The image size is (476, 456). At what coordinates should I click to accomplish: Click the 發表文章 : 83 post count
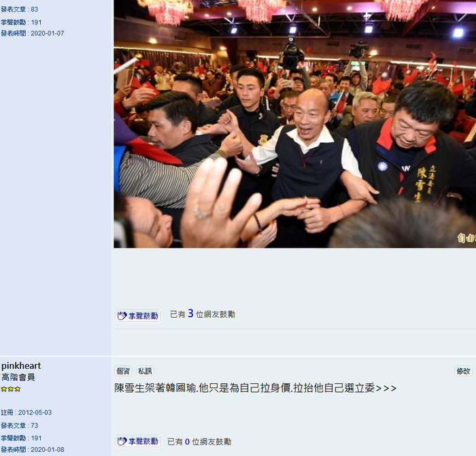point(20,10)
